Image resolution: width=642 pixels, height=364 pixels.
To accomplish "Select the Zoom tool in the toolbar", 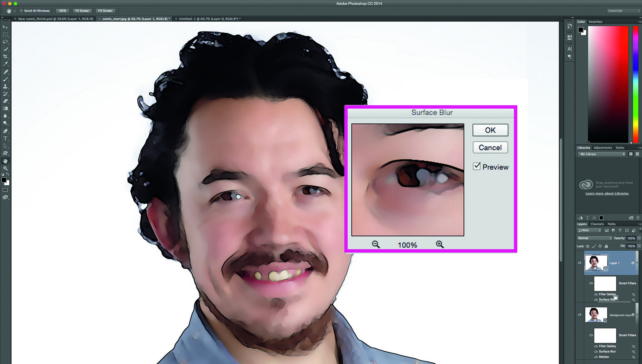I will point(5,168).
